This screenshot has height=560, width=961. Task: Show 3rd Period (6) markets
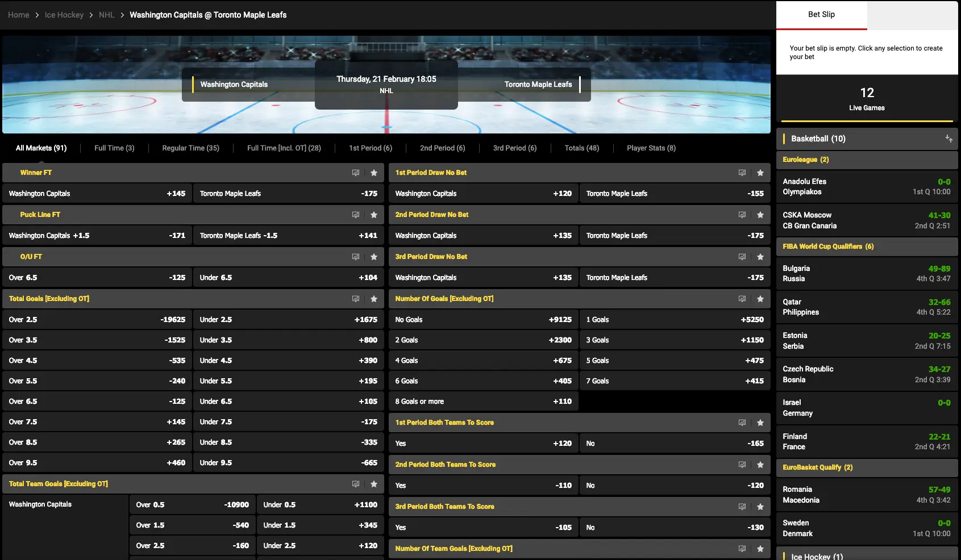[514, 148]
